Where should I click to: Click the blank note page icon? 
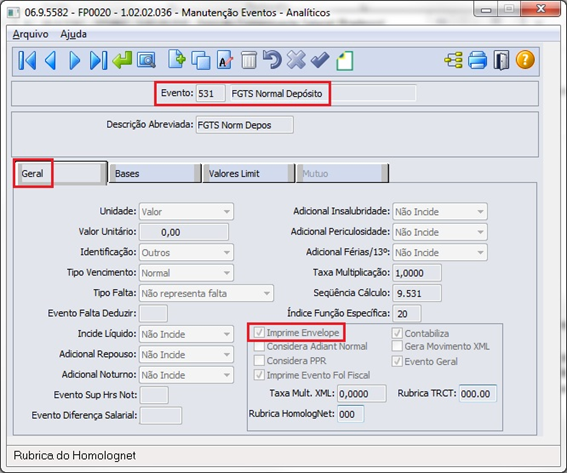(x=345, y=61)
